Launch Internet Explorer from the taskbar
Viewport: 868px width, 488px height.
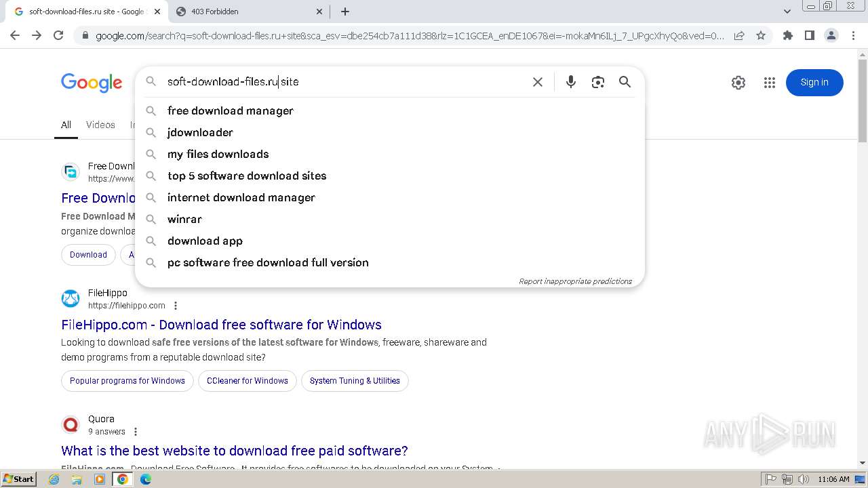coord(54,479)
